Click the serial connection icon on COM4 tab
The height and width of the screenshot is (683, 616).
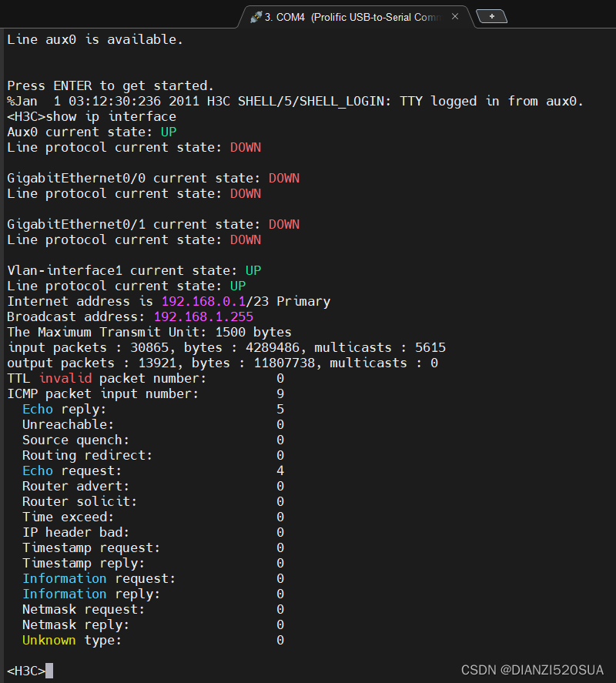coord(256,17)
